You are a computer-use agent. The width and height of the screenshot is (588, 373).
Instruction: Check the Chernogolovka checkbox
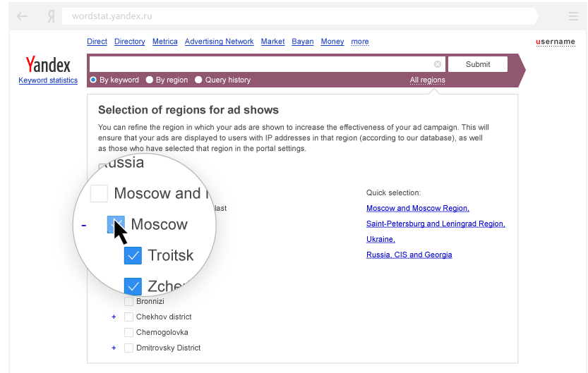click(128, 332)
